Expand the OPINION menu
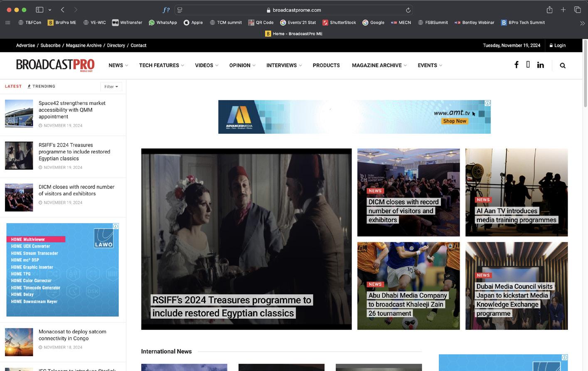 click(242, 65)
